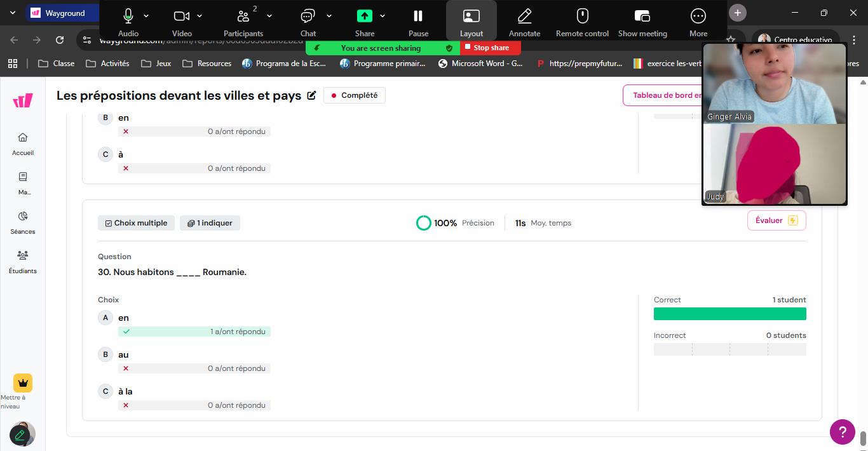Toggle camera with Video button
Viewport: 868px width, 451px height.
182,17
